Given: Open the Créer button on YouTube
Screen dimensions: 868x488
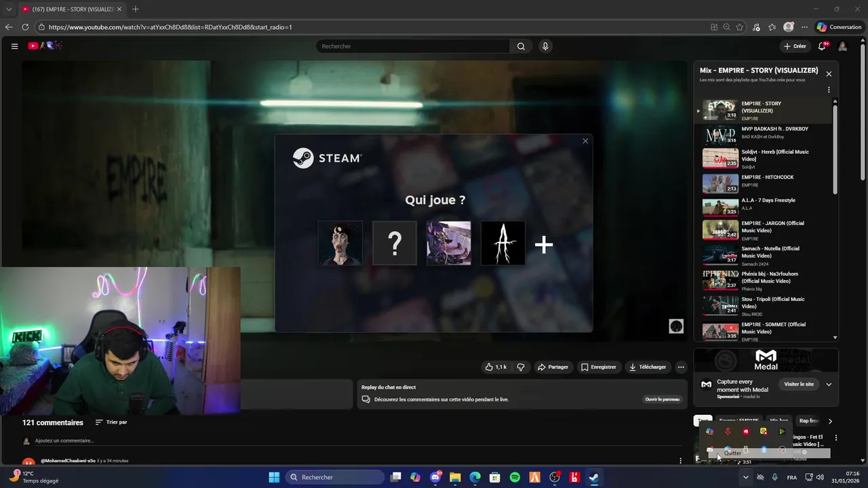Looking at the screenshot, I should [795, 46].
